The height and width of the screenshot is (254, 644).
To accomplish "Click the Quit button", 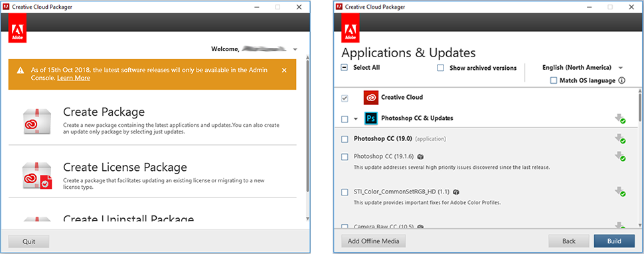I will coord(29,241).
